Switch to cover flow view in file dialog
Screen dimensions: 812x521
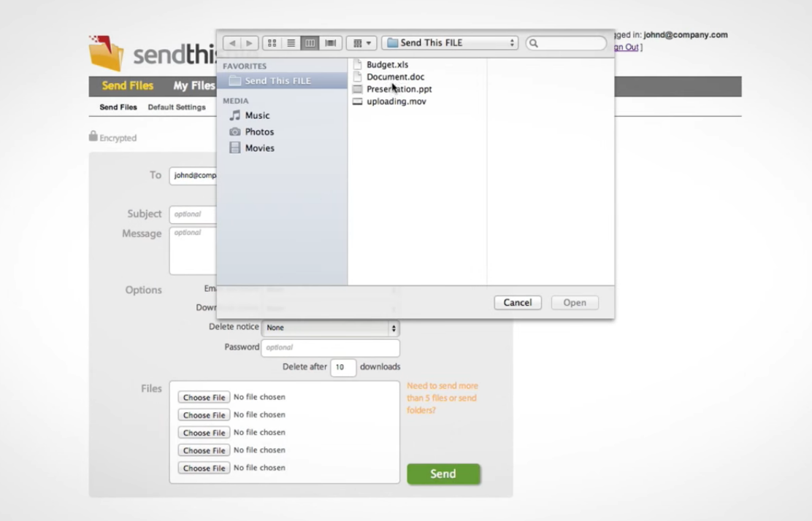click(x=330, y=43)
